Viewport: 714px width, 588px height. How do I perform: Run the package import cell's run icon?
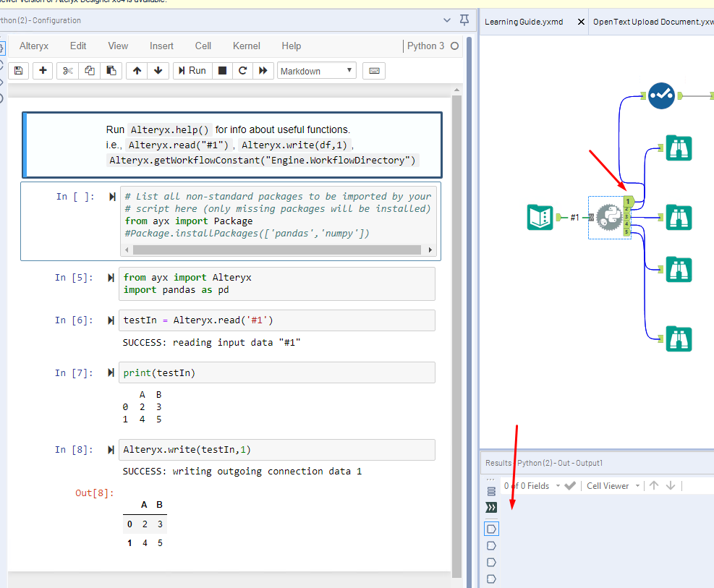112,197
